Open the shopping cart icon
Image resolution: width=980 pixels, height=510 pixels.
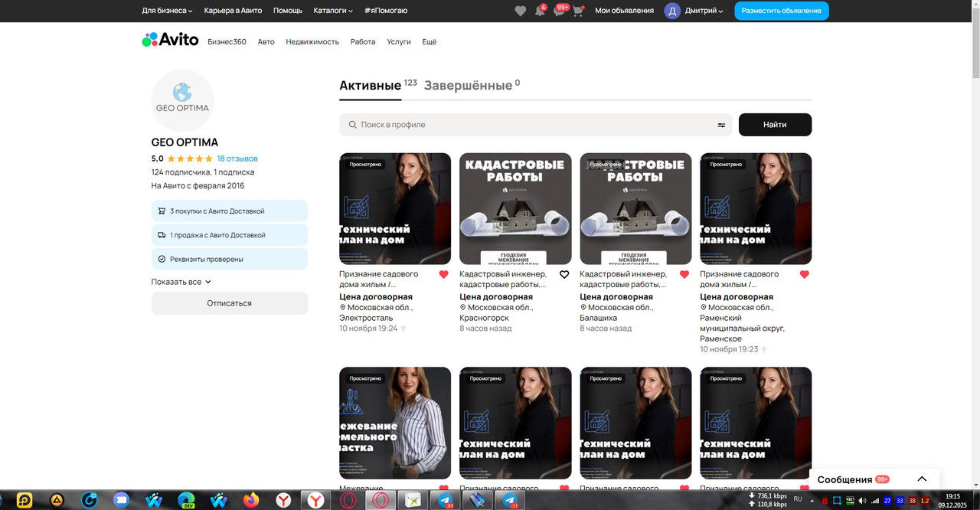pyautogui.click(x=578, y=11)
